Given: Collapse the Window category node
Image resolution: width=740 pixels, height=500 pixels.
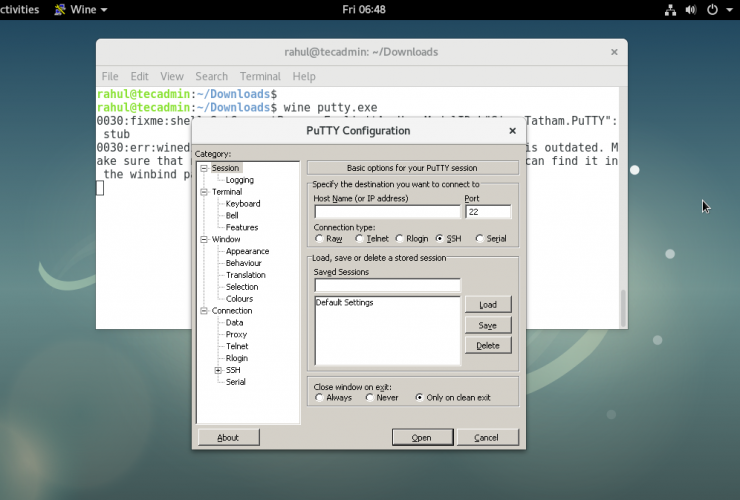Looking at the screenshot, I should click(x=204, y=240).
